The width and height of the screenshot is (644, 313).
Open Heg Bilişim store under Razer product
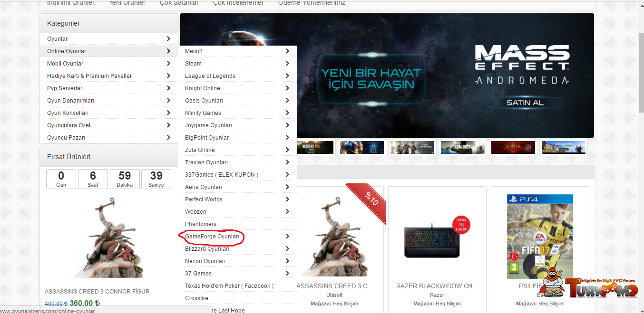pyautogui.click(x=448, y=304)
